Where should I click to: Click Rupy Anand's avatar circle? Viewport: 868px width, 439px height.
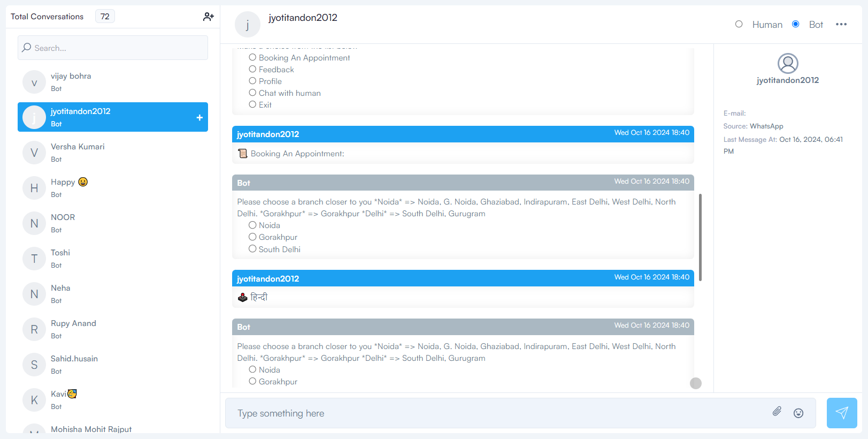pos(34,329)
